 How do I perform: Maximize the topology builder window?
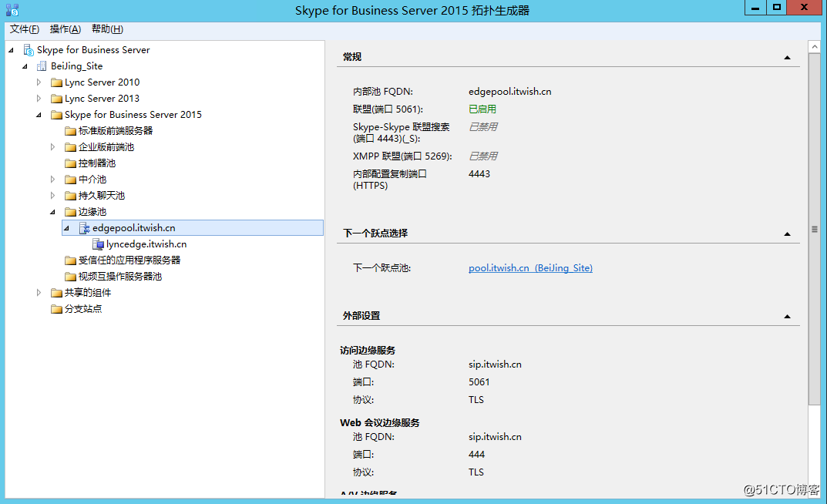click(776, 8)
